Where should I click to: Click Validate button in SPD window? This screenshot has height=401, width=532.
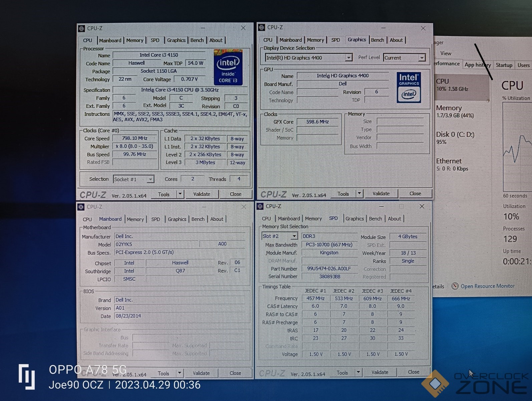pos(380,372)
